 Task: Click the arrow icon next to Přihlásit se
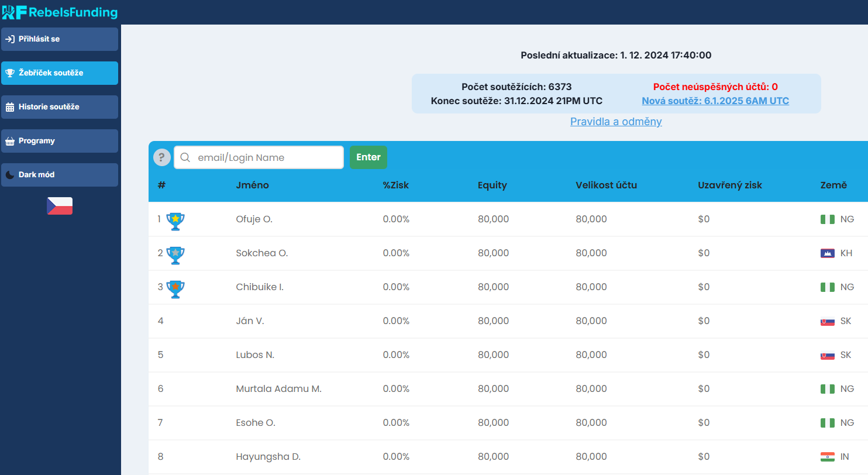click(x=10, y=39)
